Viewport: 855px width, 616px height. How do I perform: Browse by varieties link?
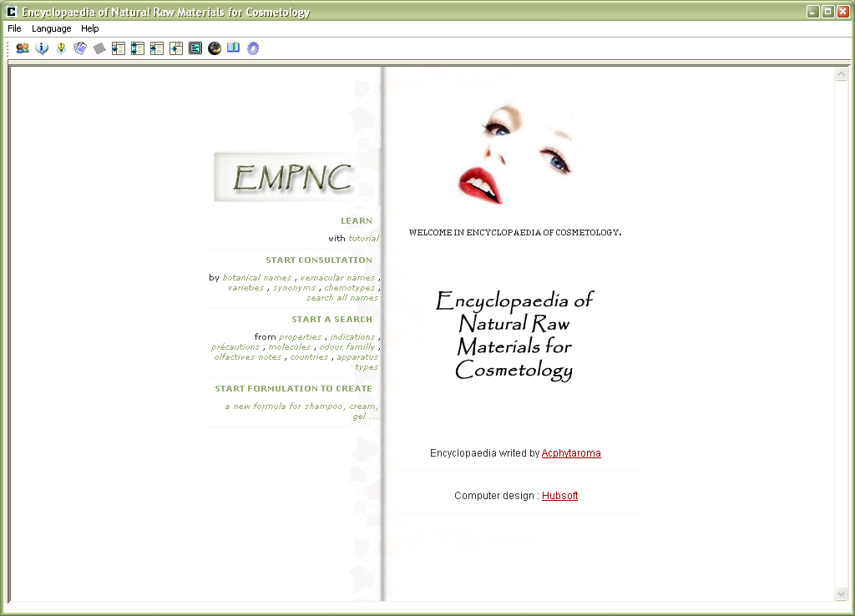(x=246, y=288)
